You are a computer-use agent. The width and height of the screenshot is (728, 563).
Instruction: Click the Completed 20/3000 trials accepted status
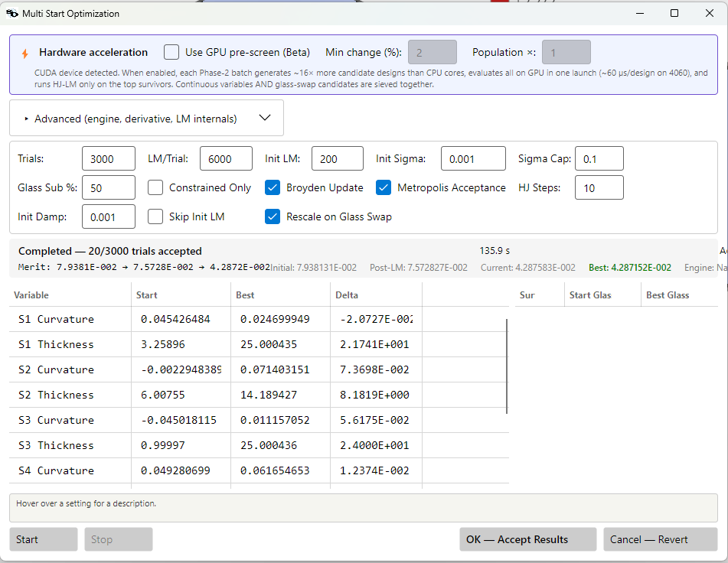click(x=110, y=251)
